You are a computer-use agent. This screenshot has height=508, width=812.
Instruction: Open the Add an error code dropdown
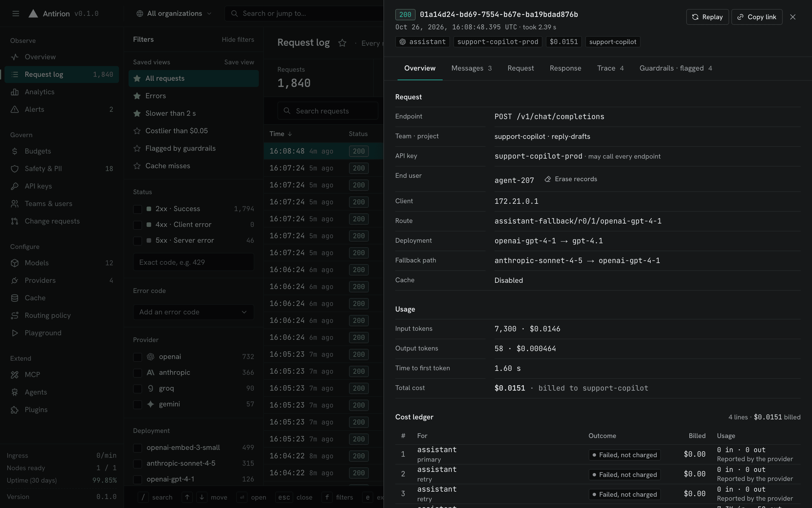pos(194,312)
